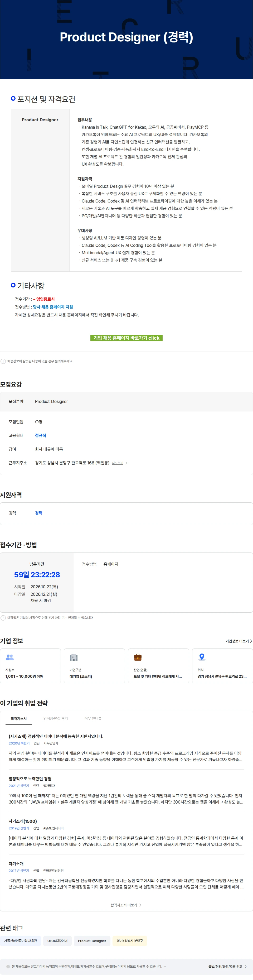Click 기업 채용 홈페이지 바로가기 click button
The width and height of the screenshot is (253, 980).
(126, 338)
